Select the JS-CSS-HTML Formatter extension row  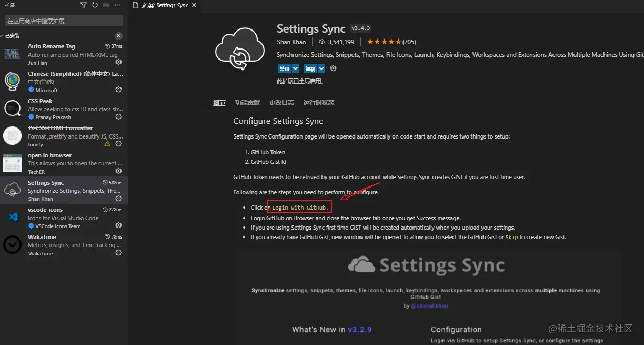pos(64,136)
